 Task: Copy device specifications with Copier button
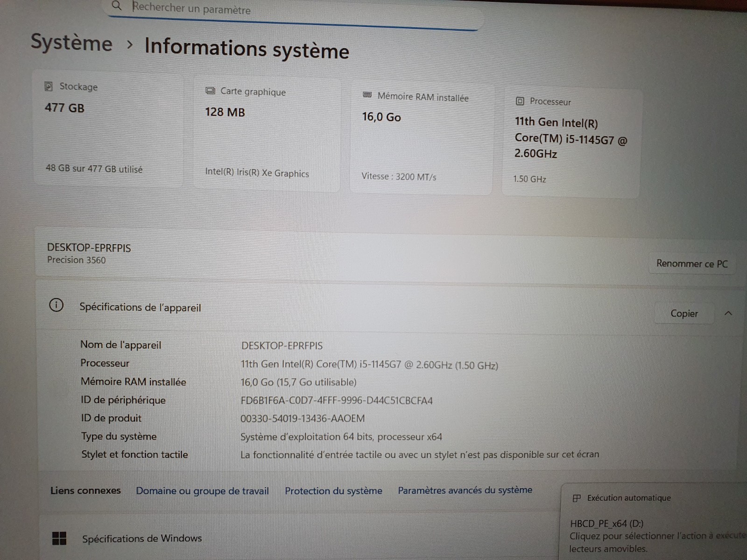pyautogui.click(x=684, y=314)
